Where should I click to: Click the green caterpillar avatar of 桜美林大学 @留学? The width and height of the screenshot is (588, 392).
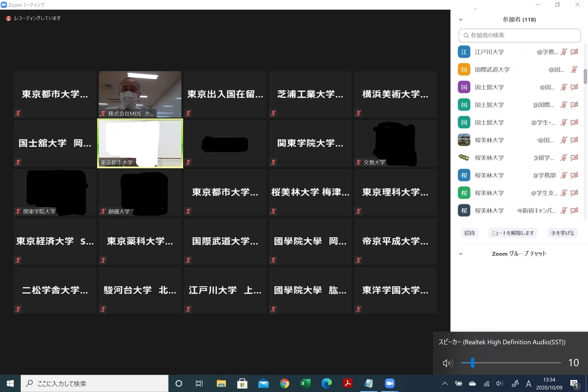(x=464, y=157)
